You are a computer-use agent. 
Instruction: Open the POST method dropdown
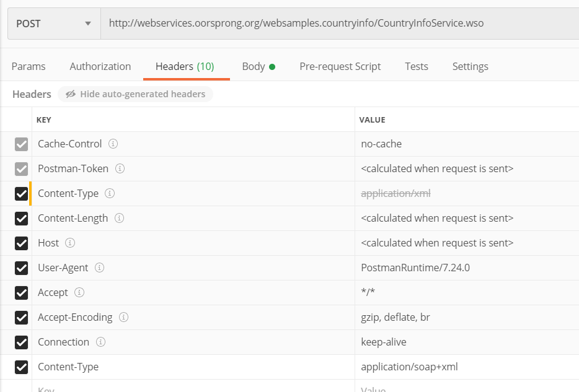(x=54, y=24)
